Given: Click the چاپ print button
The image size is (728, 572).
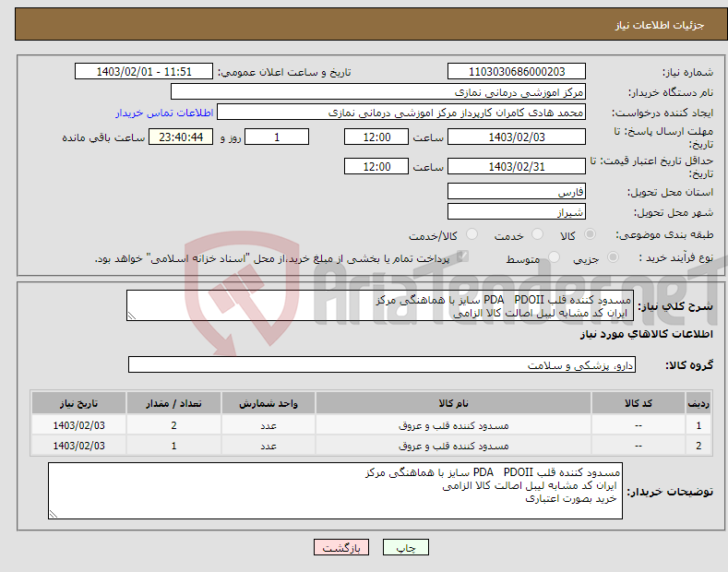Looking at the screenshot, I should [405, 547].
